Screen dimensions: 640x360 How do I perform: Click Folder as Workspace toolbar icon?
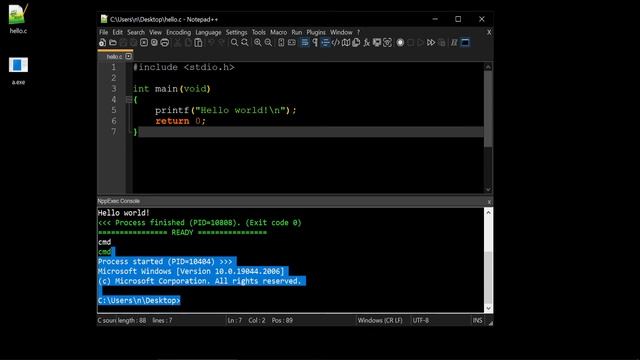377,42
